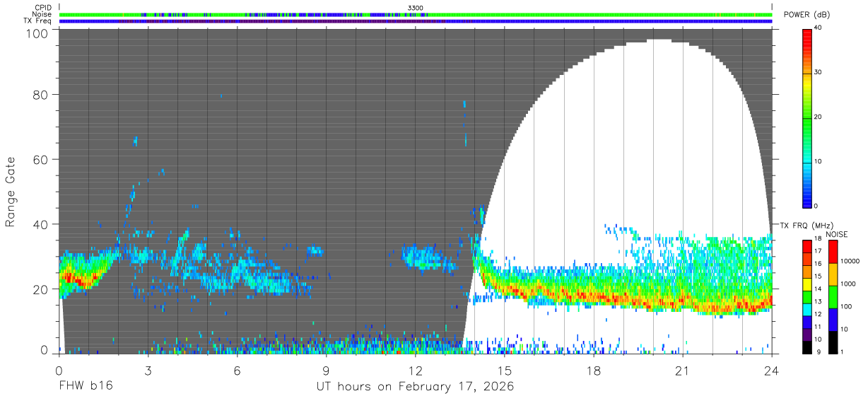Click the power colorbar tick 40

tap(819, 28)
